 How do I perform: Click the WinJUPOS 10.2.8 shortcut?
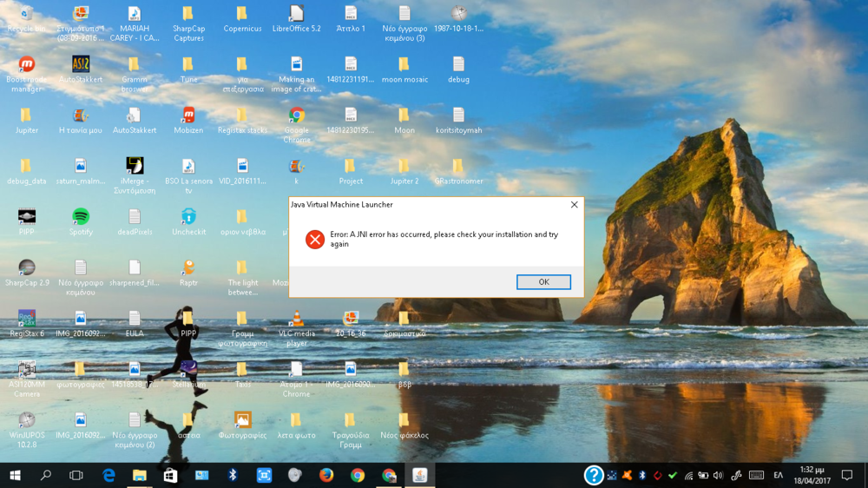(x=27, y=420)
